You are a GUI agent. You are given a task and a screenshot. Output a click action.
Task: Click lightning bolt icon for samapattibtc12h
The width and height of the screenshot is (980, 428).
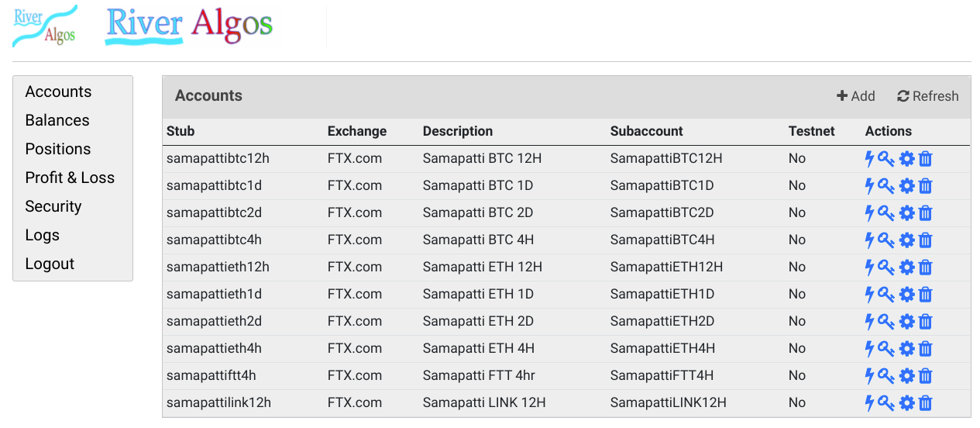point(869,159)
